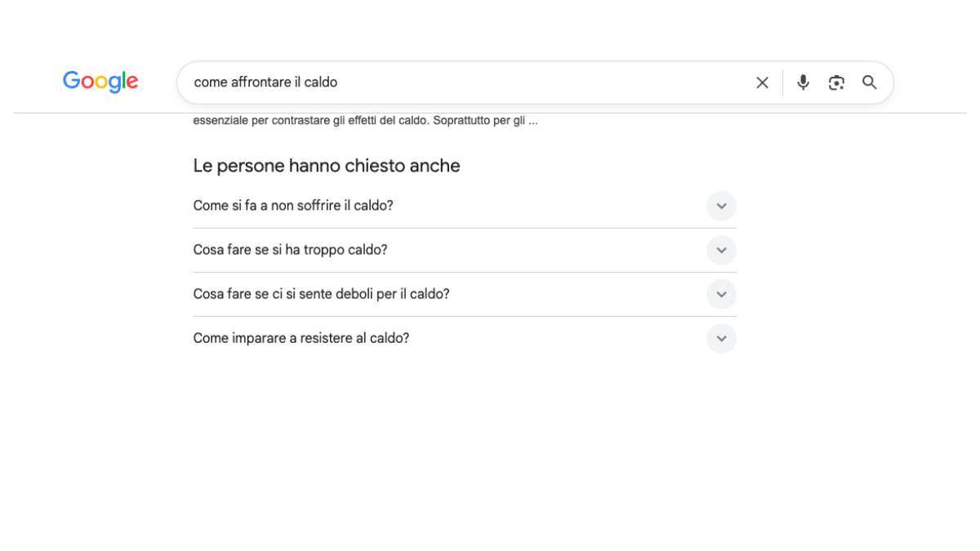Open Google Lens image search icon

point(836,82)
